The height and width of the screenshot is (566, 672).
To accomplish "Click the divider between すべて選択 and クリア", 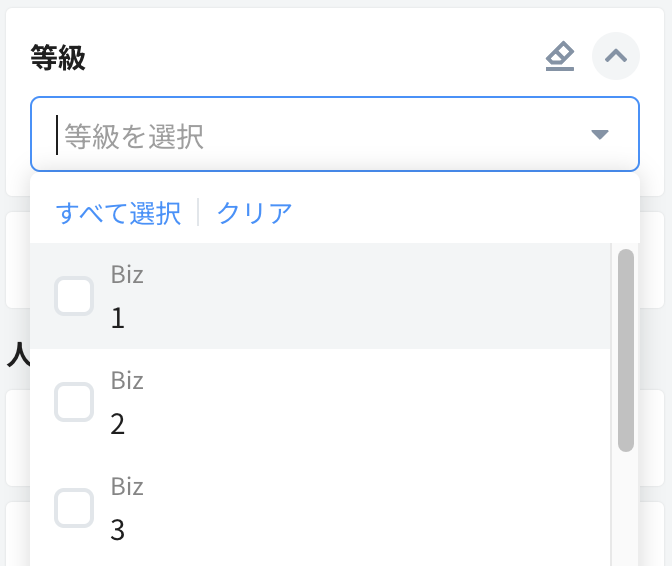I will (199, 213).
